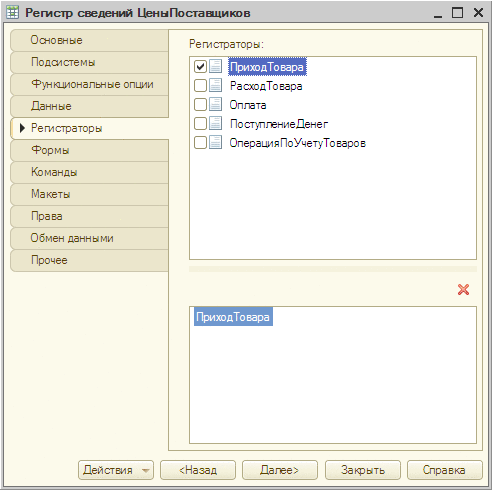Image resolution: width=492 pixels, height=490 pixels.
Task: Select ПриходТовара in the lower list
Action: click(x=233, y=317)
